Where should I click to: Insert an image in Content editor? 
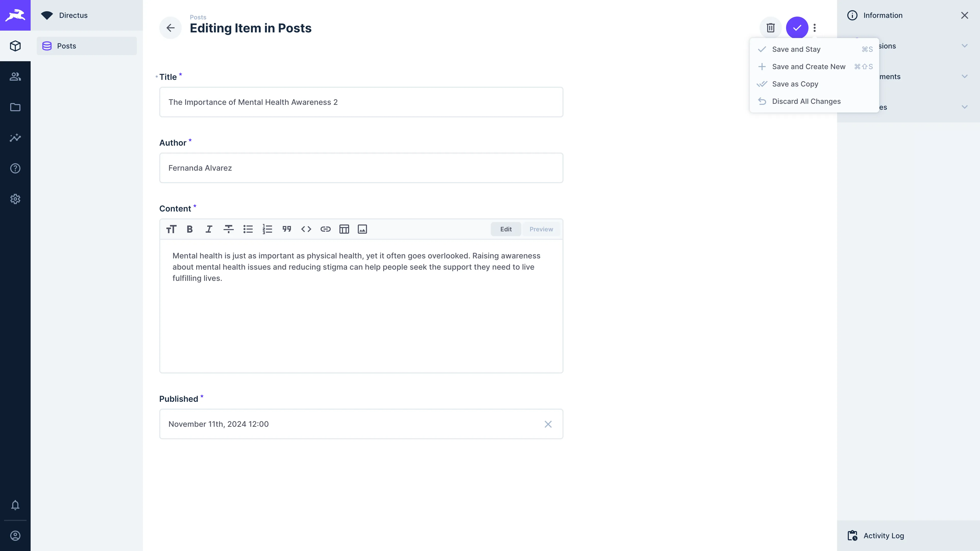click(x=362, y=229)
